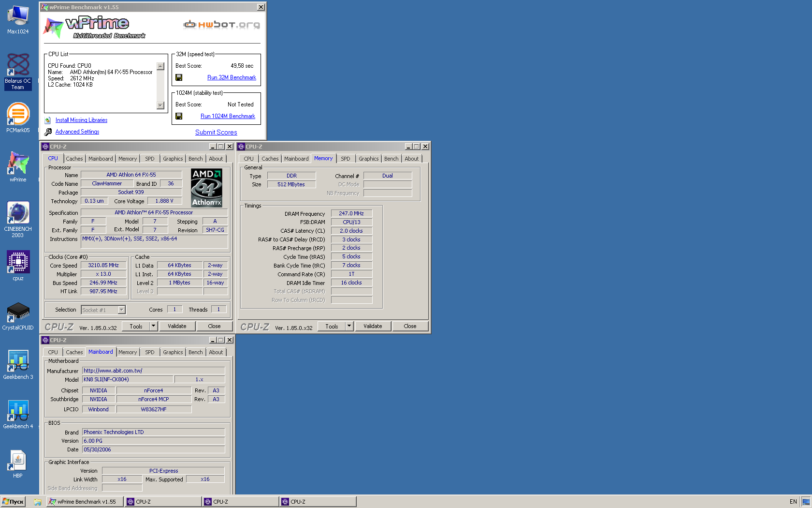Expand Tools dropdown arrow in the Memory window

349,326
